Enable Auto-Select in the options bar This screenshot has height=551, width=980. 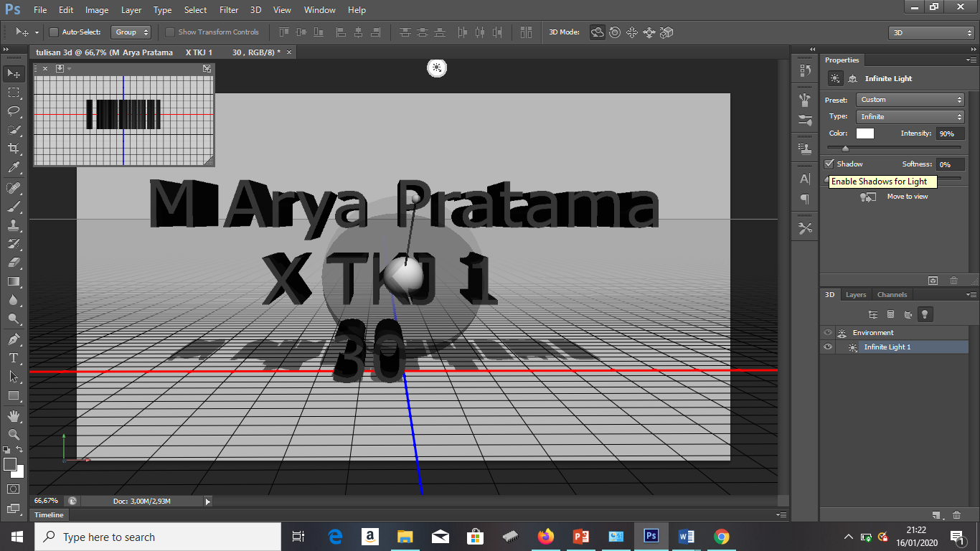pyautogui.click(x=53, y=32)
